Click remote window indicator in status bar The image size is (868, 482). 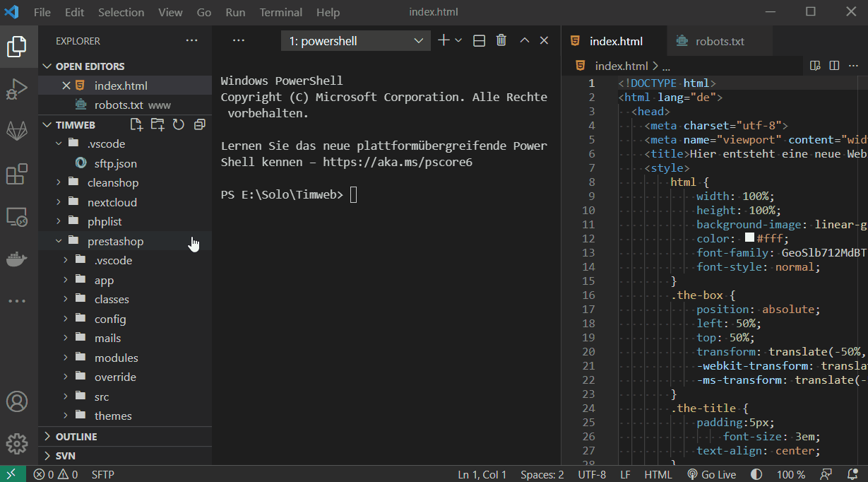tap(13, 474)
